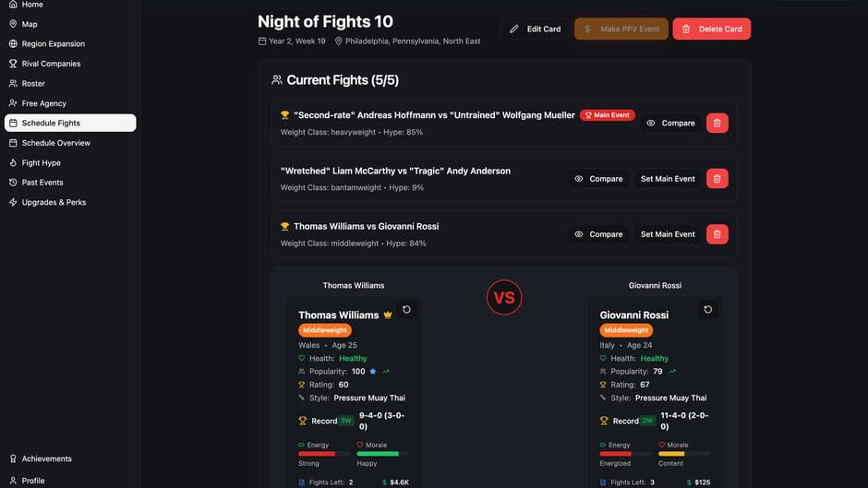
Task: Open Free Agency page
Action: click(x=44, y=103)
